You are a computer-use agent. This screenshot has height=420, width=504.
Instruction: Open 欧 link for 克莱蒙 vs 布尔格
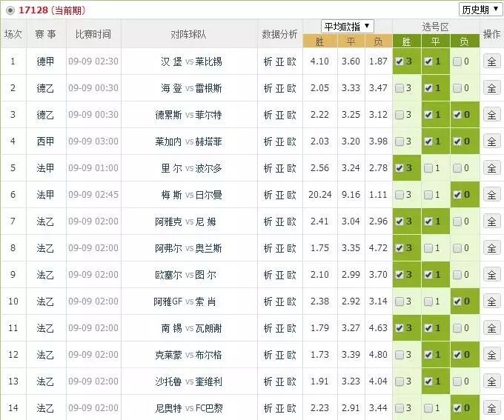pyautogui.click(x=291, y=355)
